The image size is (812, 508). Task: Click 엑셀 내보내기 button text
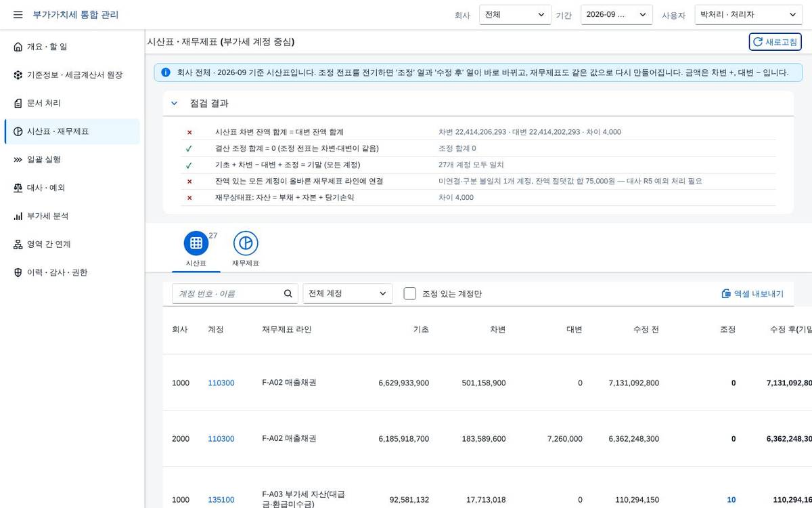point(759,294)
